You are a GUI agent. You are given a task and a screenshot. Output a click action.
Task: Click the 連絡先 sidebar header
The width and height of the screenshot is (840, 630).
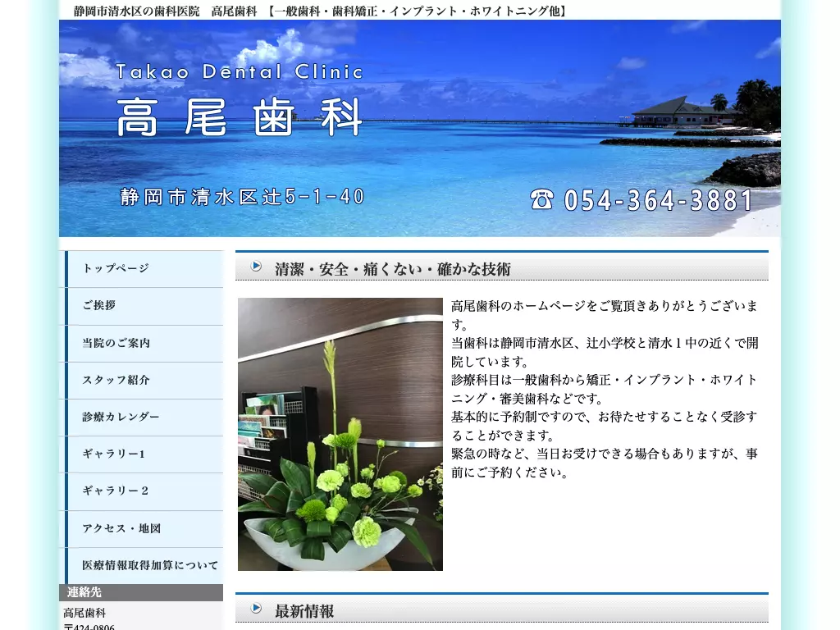tap(141, 592)
